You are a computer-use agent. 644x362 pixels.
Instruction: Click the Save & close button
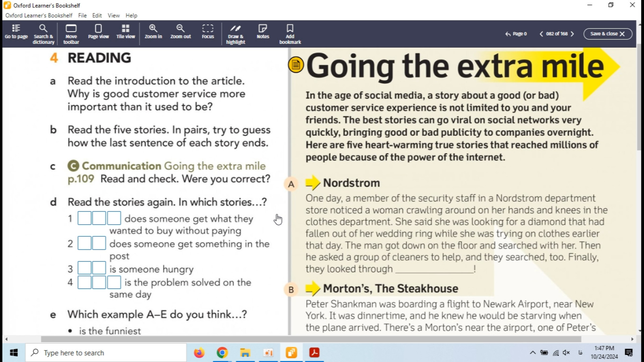pyautogui.click(x=607, y=34)
